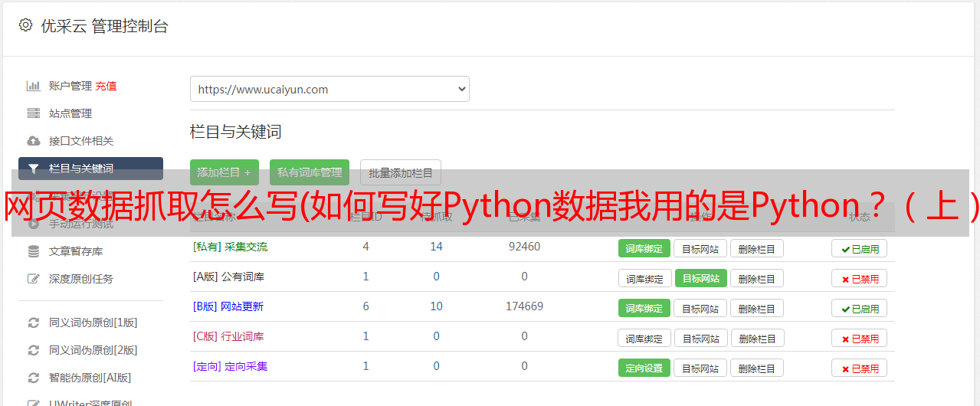Click the filter icon for 栏目与关键词
Viewport: 980px width, 406px height.
(x=34, y=169)
